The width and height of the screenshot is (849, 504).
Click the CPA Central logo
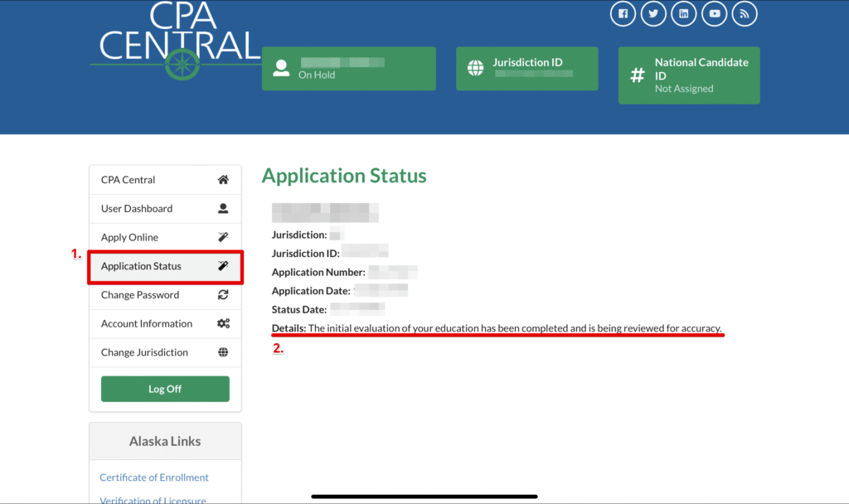click(x=177, y=41)
